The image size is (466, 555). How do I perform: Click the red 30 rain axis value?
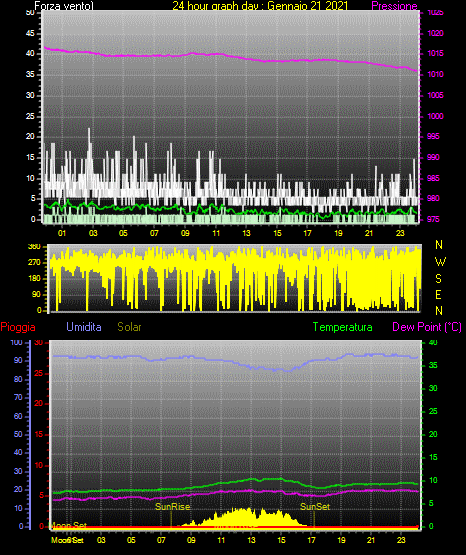(39, 343)
